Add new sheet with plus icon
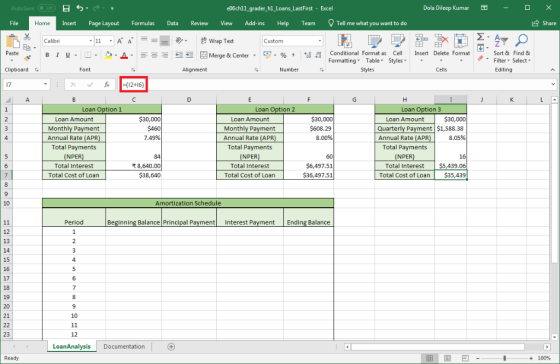 click(171, 346)
